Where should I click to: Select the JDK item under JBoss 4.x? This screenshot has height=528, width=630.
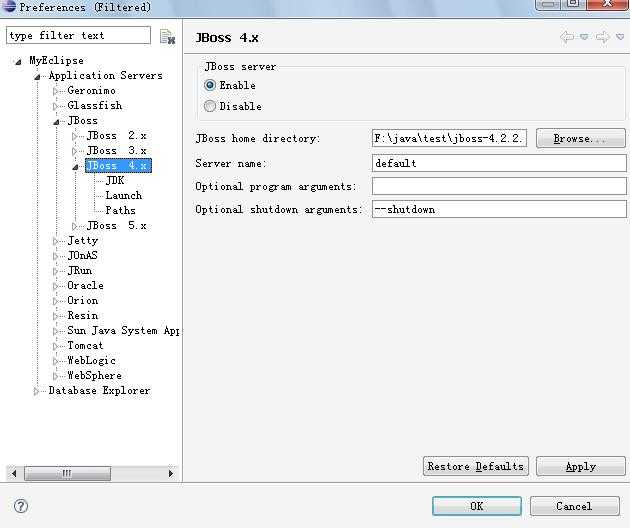[115, 180]
